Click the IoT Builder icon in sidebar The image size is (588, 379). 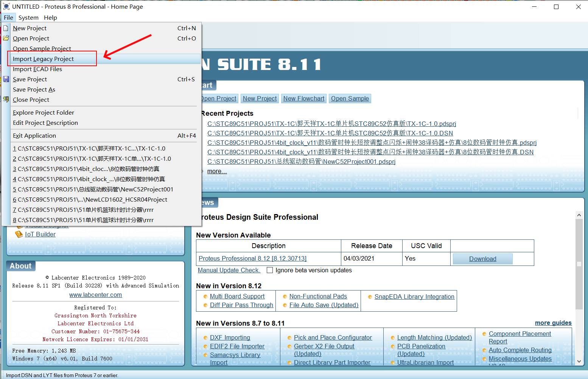19,235
